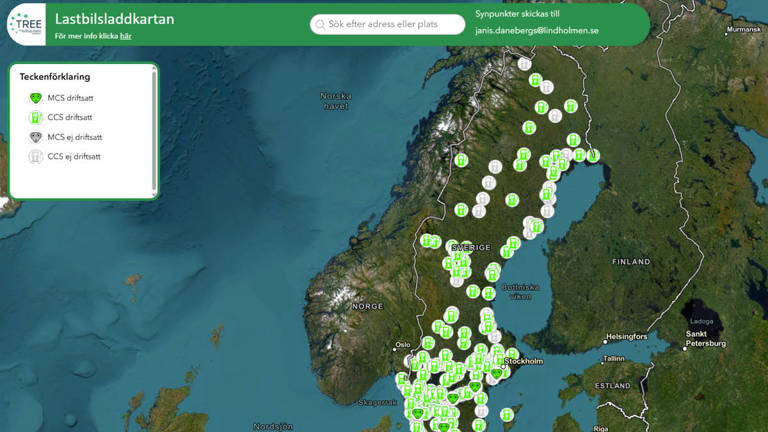Click the CCS ej driftsatt legend icon

point(35,157)
